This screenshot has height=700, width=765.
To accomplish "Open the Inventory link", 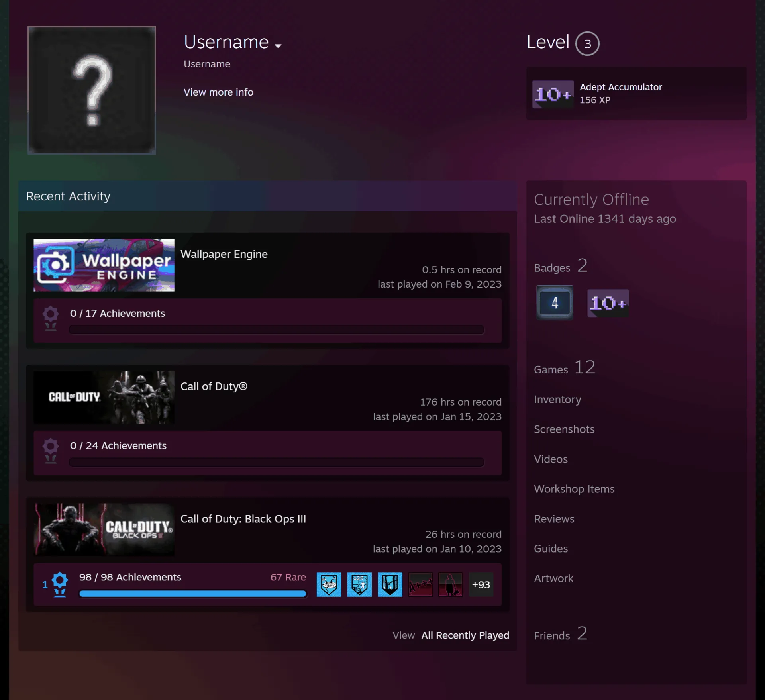I will point(557,400).
